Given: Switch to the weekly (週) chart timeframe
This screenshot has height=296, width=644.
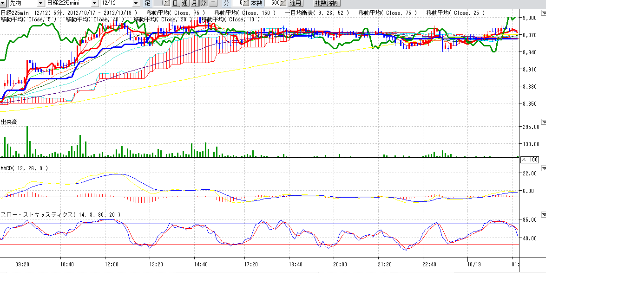Looking at the screenshot, I should (184, 3).
